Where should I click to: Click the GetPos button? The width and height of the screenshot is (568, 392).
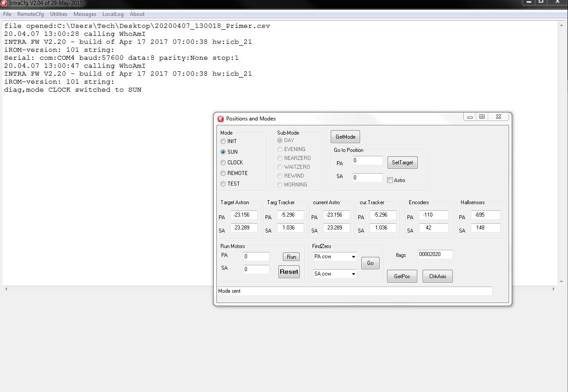(x=402, y=276)
